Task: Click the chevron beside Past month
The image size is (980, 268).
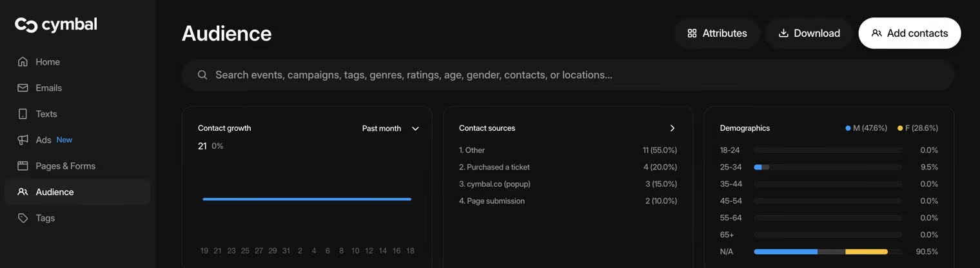Action: point(415,128)
